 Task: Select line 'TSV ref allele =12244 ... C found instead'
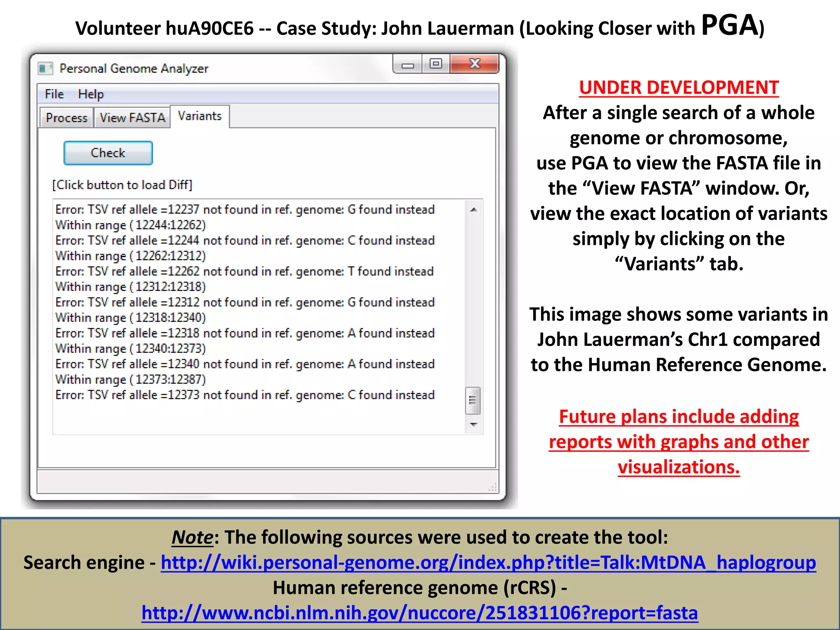point(245,240)
